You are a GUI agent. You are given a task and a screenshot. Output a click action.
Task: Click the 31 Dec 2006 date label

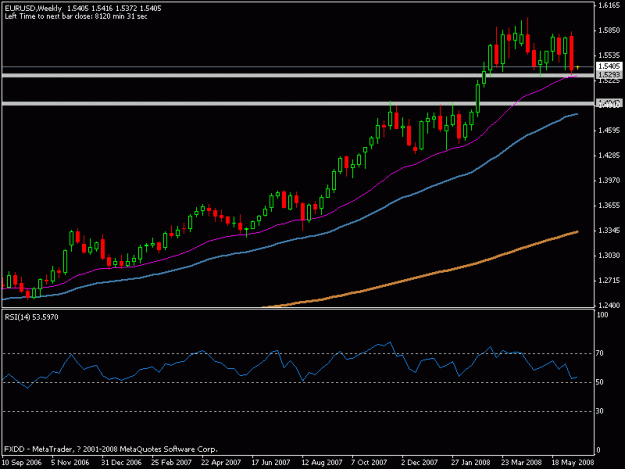pyautogui.click(x=121, y=463)
